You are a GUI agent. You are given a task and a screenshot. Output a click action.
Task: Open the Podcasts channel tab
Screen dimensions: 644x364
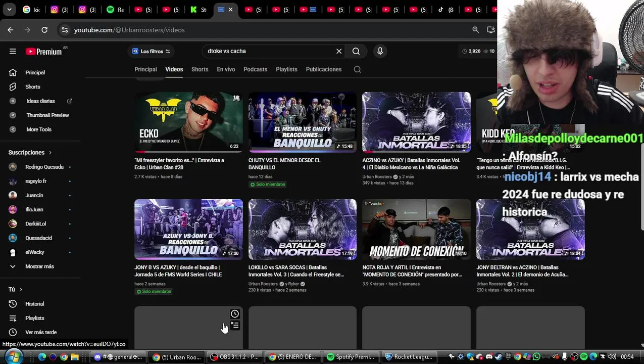pos(255,69)
